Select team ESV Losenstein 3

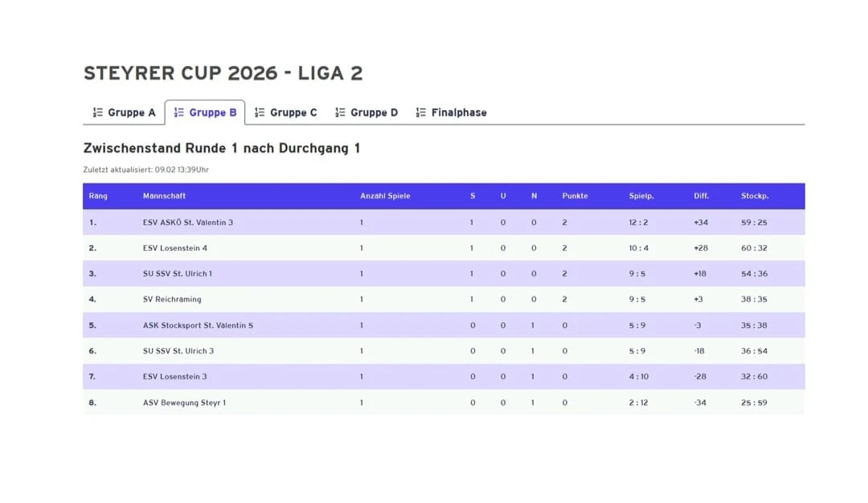(175, 376)
